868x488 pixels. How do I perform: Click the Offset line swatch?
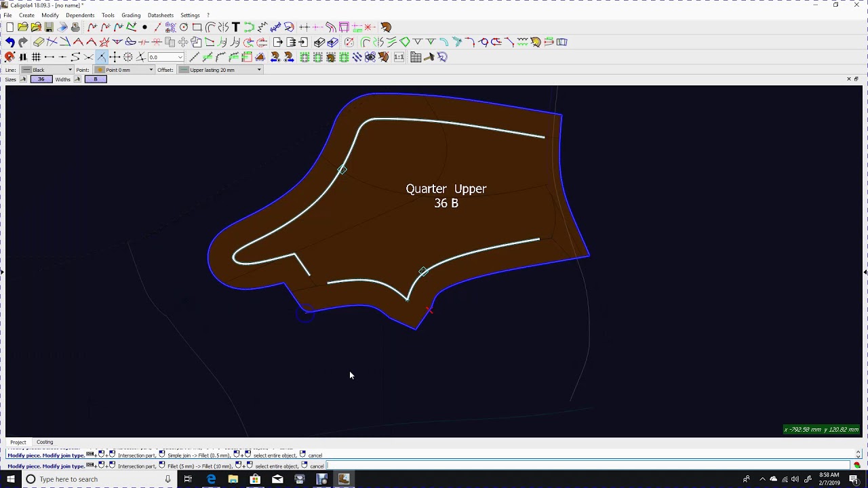184,70
